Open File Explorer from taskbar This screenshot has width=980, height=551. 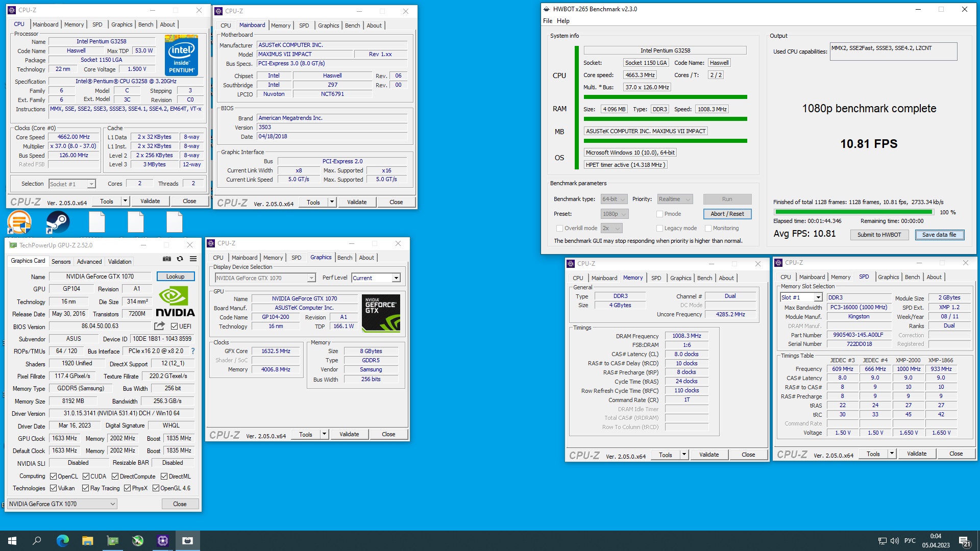[x=88, y=541]
